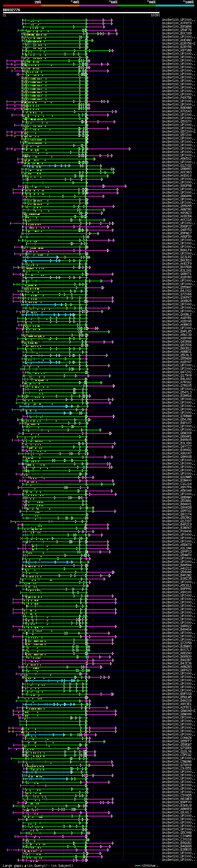The width and height of the screenshot is (197, 868).
Task: Select the UniRef100_Q54F78 row label
Action: click(177, 30)
